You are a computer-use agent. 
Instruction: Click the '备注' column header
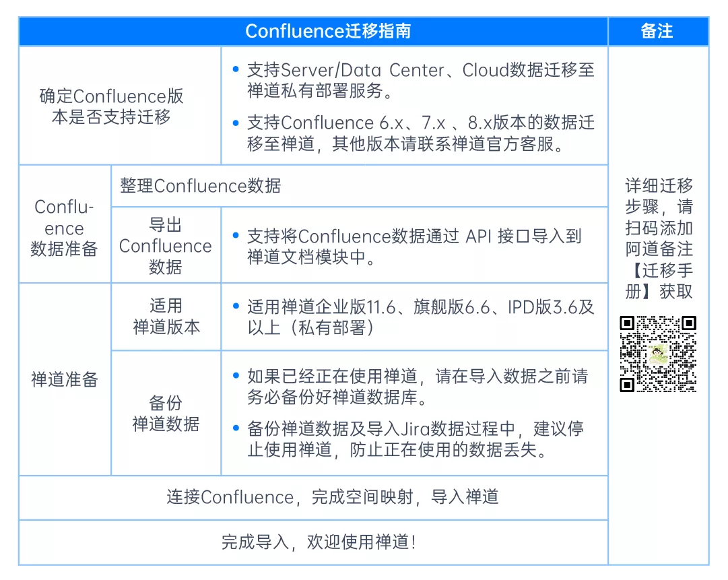tap(657, 31)
